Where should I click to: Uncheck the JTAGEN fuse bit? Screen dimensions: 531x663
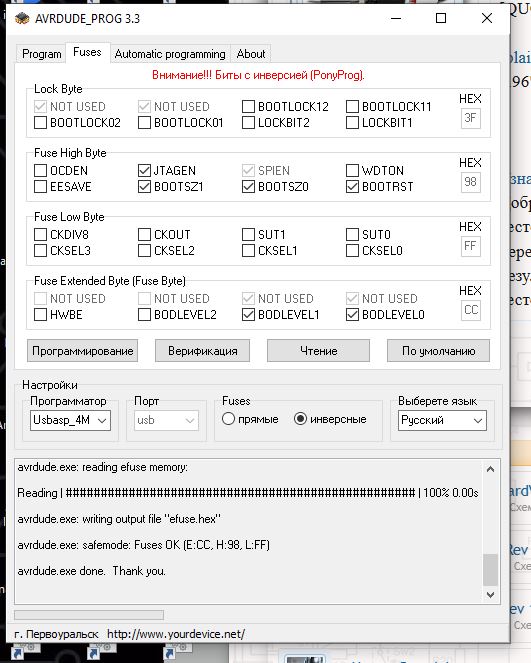click(x=145, y=170)
